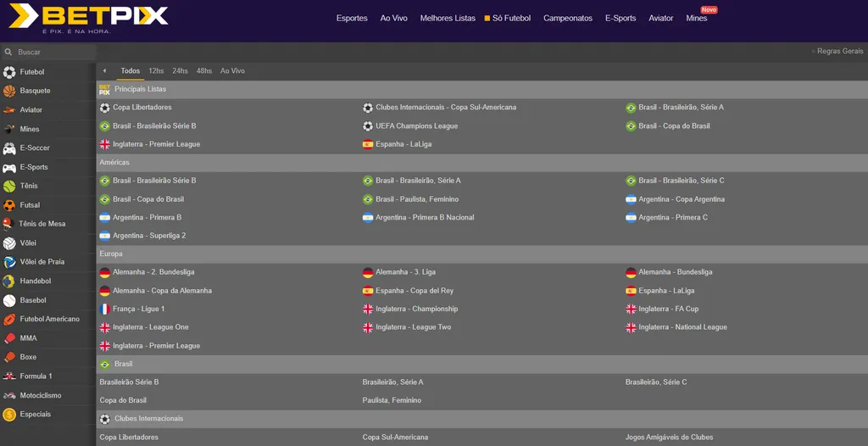The height and width of the screenshot is (446, 868).
Task: Open Alemanha - 3. Liga
Action: point(406,272)
